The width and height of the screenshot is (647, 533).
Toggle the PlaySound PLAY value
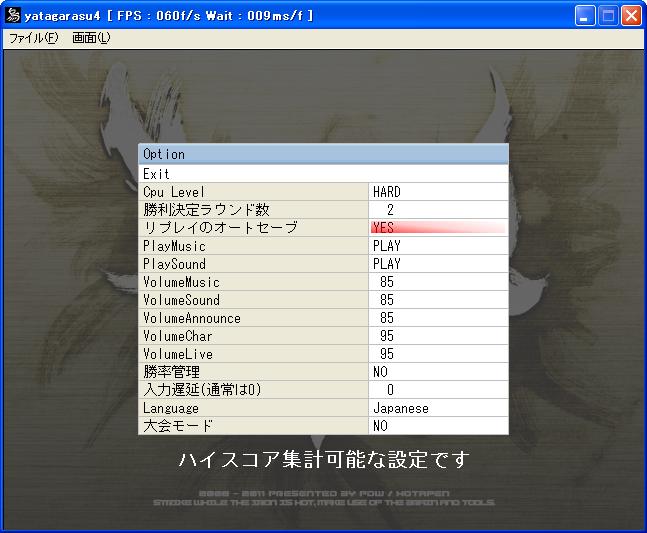(438, 264)
